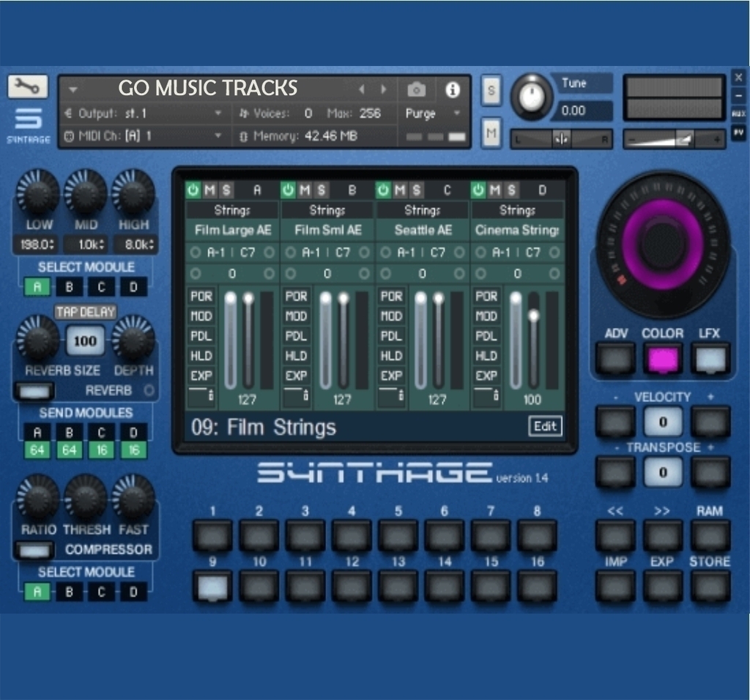
Task: Select EQ module C button
Action: pos(101,287)
